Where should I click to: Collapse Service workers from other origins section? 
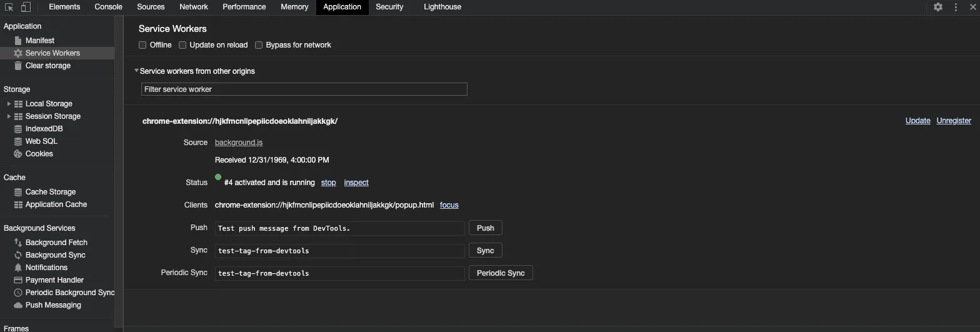(x=136, y=71)
